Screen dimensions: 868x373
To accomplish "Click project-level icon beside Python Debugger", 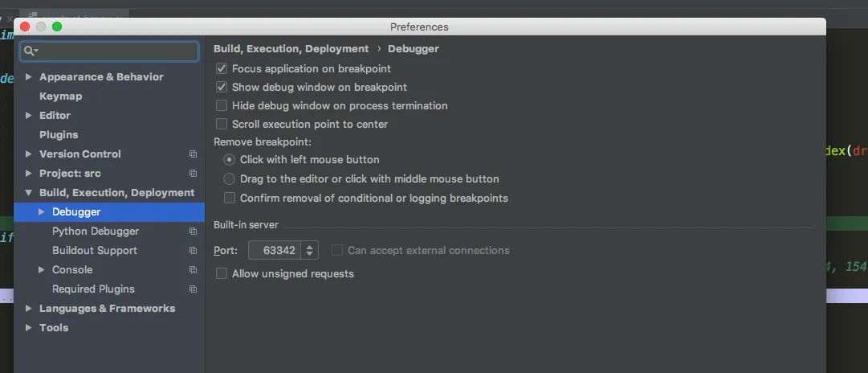I will pos(193,231).
